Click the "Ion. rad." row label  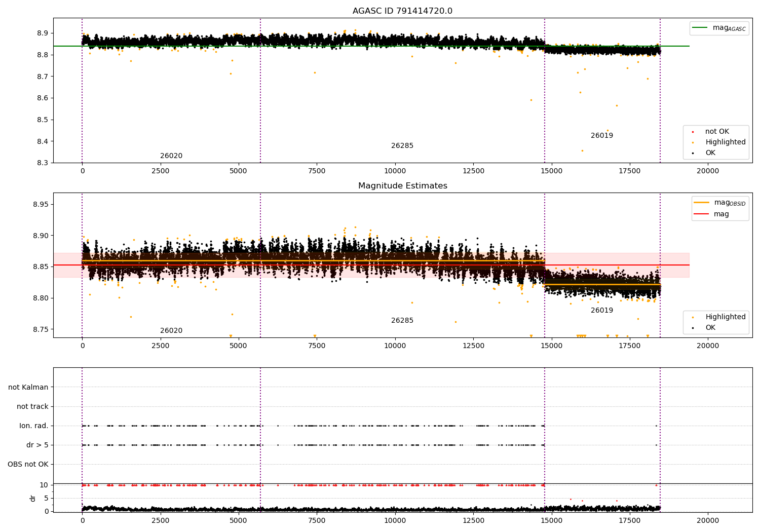(x=34, y=426)
